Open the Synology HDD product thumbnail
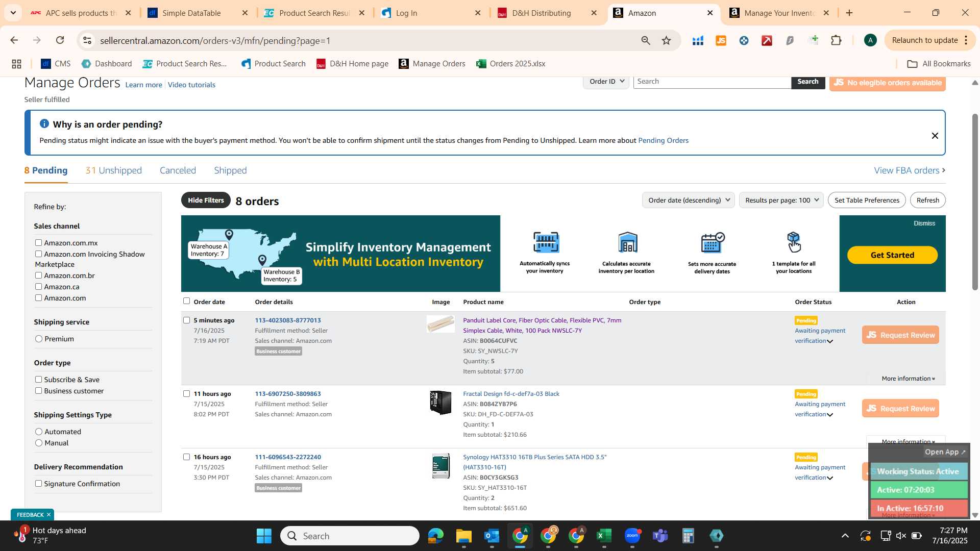The image size is (980, 551). click(440, 466)
